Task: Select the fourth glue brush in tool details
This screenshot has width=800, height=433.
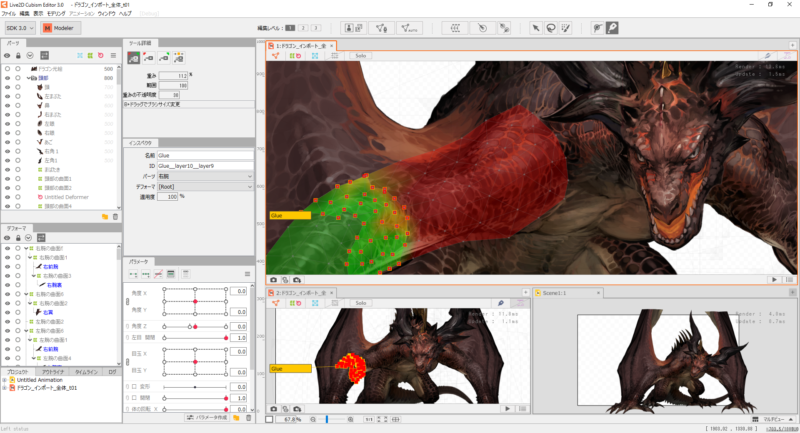Action: pos(179,58)
